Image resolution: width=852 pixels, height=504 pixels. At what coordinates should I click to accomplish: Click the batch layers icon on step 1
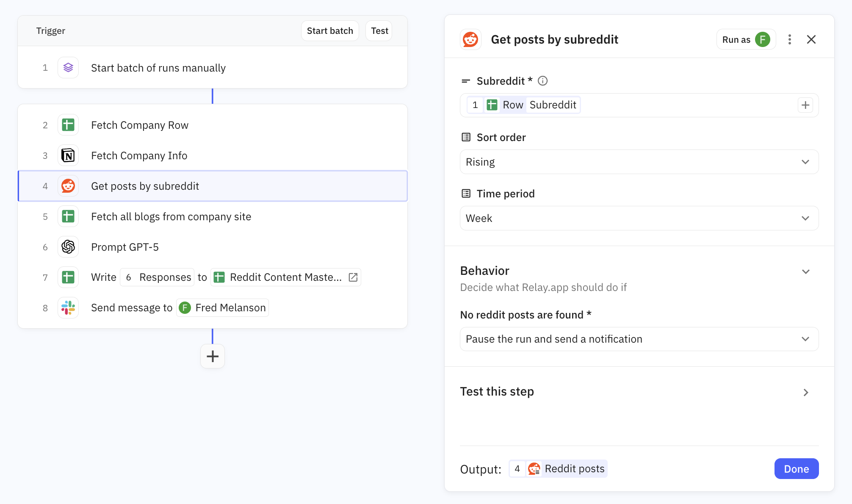click(68, 68)
